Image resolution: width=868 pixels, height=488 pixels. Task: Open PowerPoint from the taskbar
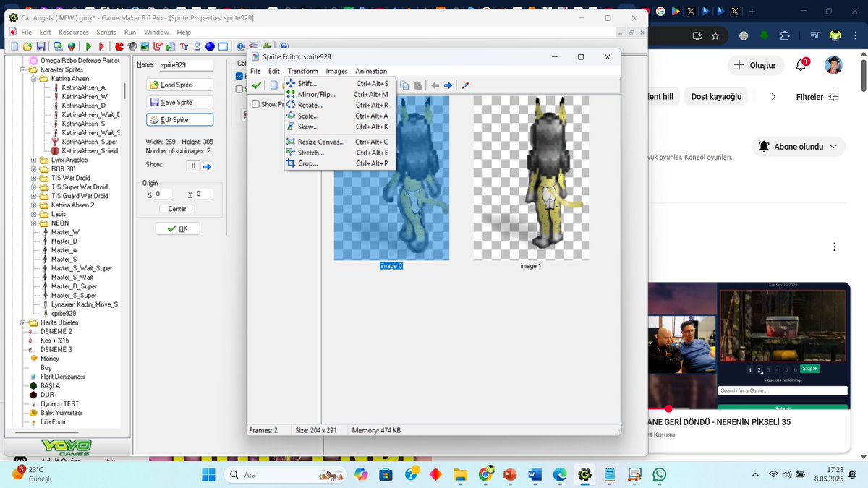click(510, 475)
